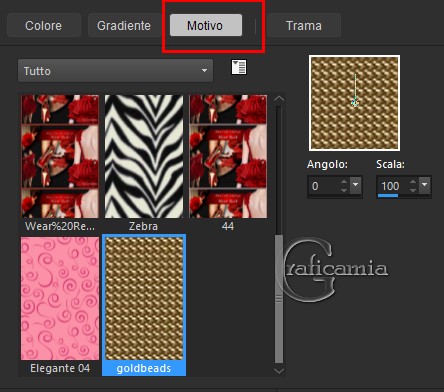444x392 pixels.
Task: Click the goldbeads pattern preview box
Action: point(355,103)
